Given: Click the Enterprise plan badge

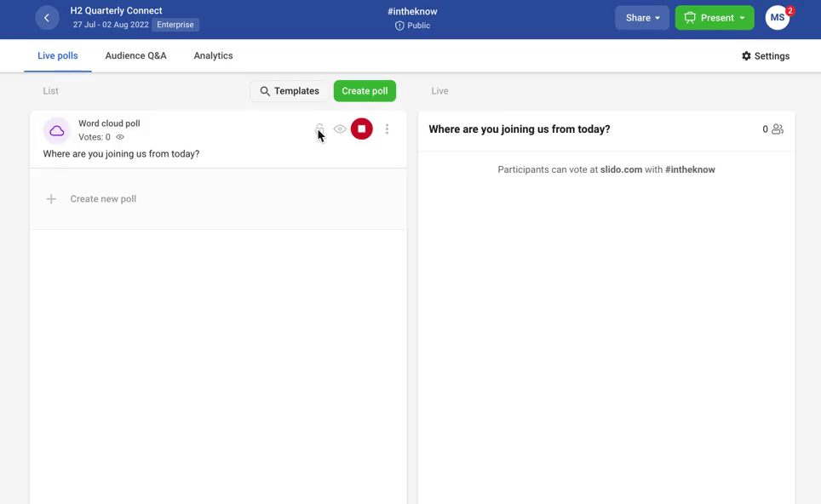Looking at the screenshot, I should coord(175,25).
